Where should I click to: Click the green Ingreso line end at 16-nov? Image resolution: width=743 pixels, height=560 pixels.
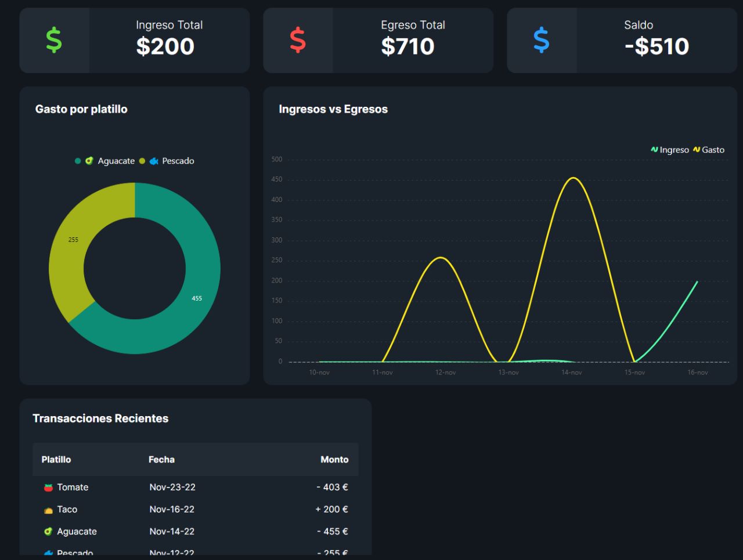697,281
